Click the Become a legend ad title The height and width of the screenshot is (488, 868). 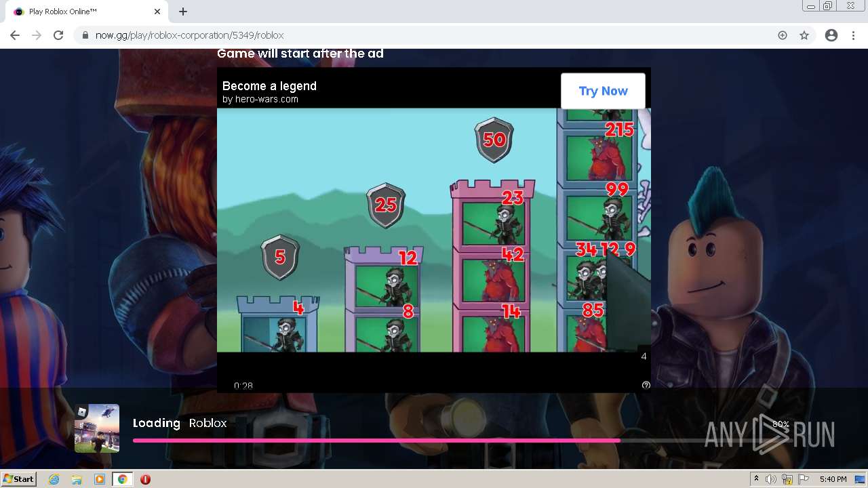point(269,86)
